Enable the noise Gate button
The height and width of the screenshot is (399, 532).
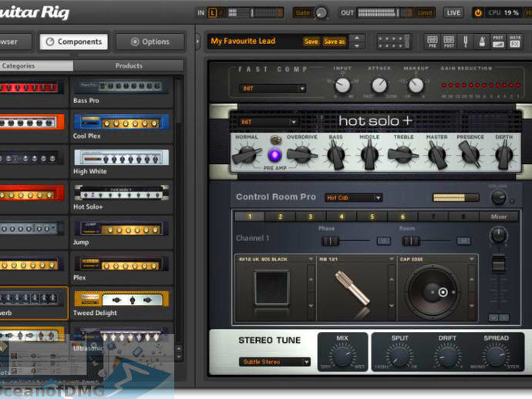click(x=302, y=13)
